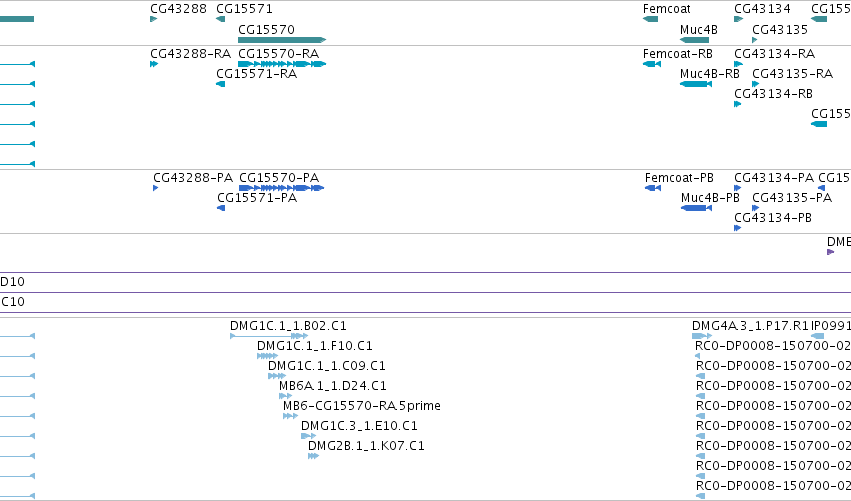Screen dimensions: 851x501
Task: Click the dark blue CG15570-PA glyph
Action: pyautogui.click(x=281, y=188)
